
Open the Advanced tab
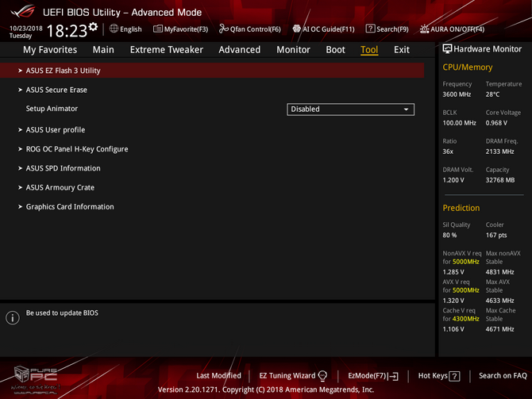pyautogui.click(x=240, y=50)
